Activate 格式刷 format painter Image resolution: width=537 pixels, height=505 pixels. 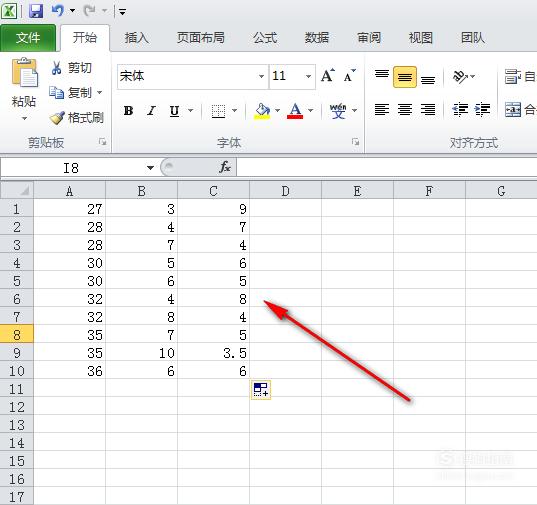(76, 118)
